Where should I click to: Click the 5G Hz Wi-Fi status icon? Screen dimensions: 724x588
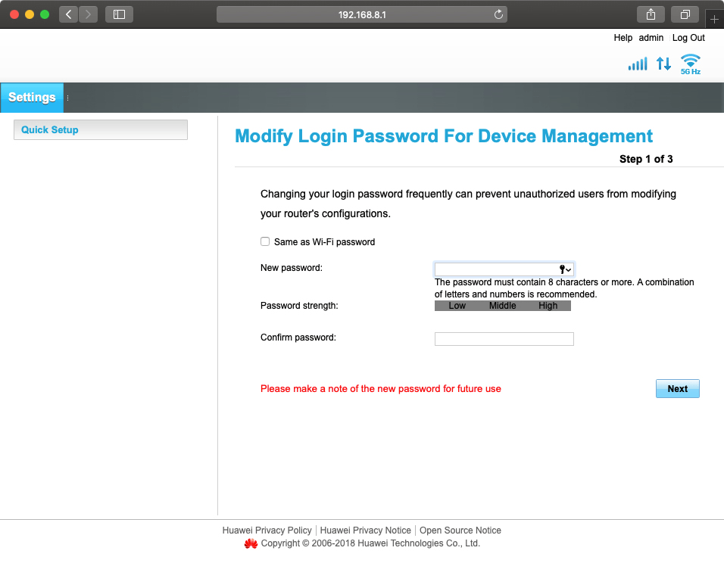click(x=690, y=64)
